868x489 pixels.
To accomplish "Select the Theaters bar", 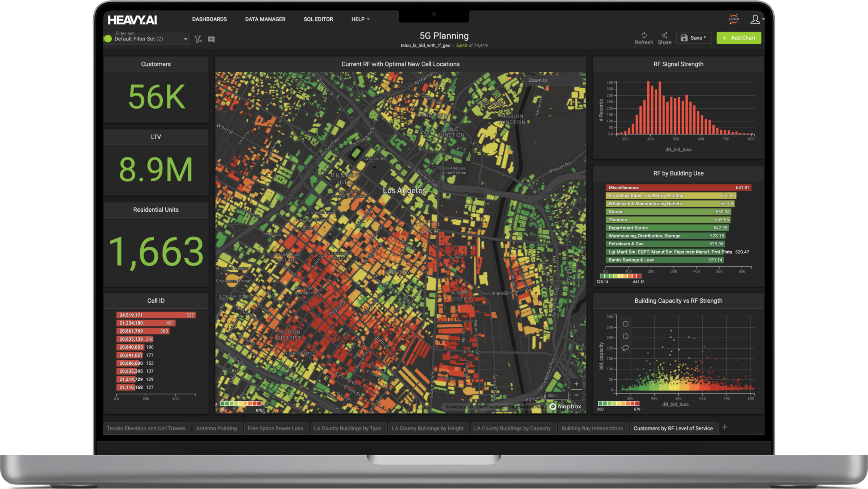I will (x=668, y=220).
